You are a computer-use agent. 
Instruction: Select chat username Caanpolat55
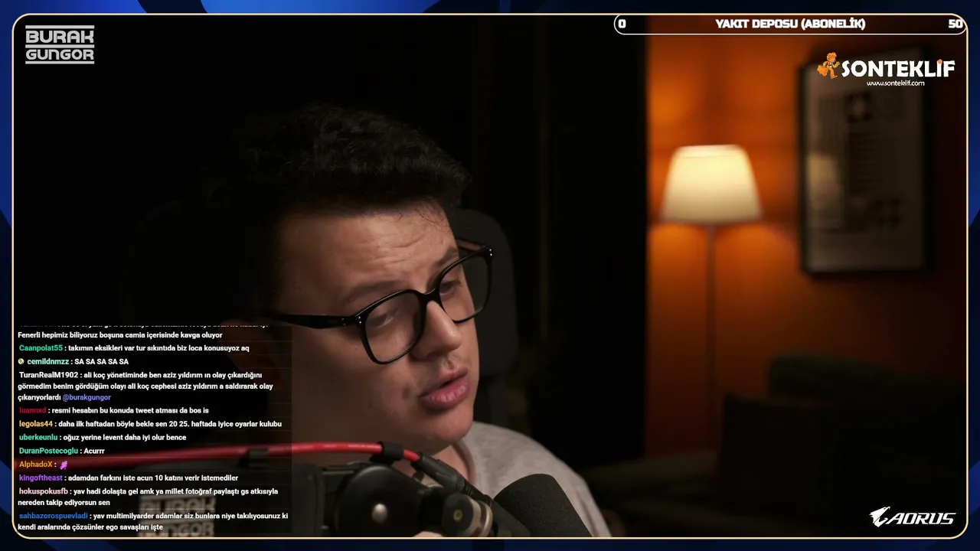tap(41, 348)
